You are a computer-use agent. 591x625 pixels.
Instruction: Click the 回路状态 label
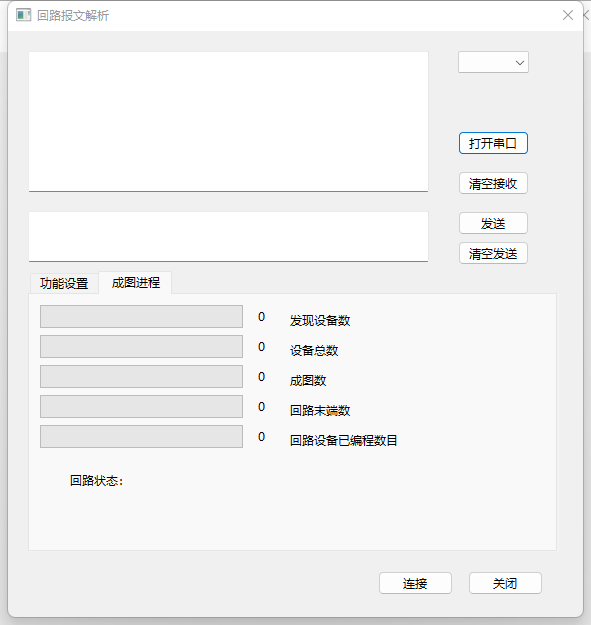(x=96, y=481)
